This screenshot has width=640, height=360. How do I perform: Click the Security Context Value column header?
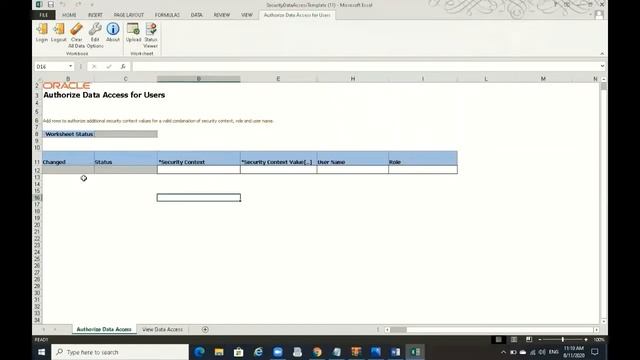pyautogui.click(x=278, y=159)
